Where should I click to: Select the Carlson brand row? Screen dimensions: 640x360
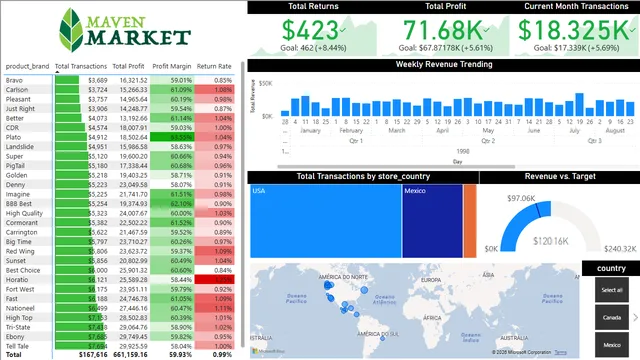click(x=120, y=90)
